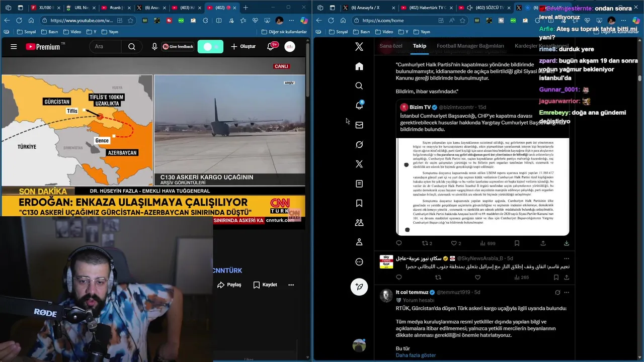644x362 pixels.
Task: Bookmark the Sky News Arabia post
Action: pyautogui.click(x=556, y=277)
